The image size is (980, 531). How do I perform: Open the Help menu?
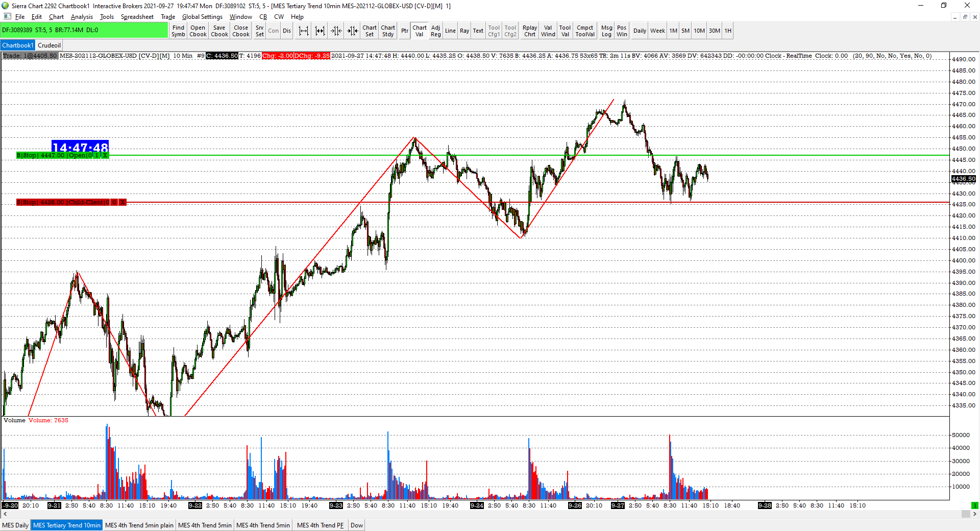click(297, 17)
